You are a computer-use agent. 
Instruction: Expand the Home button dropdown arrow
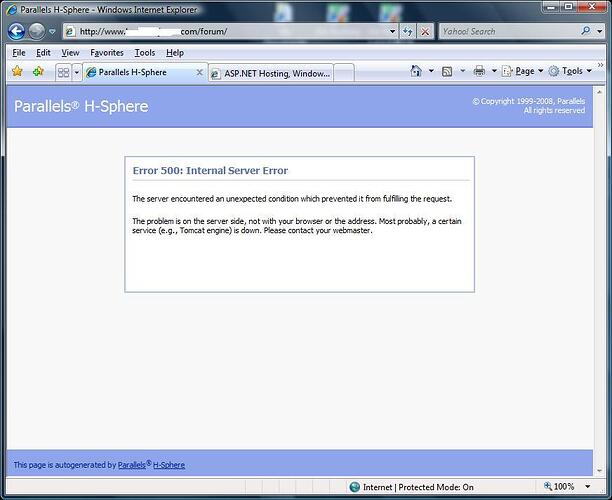pyautogui.click(x=431, y=71)
